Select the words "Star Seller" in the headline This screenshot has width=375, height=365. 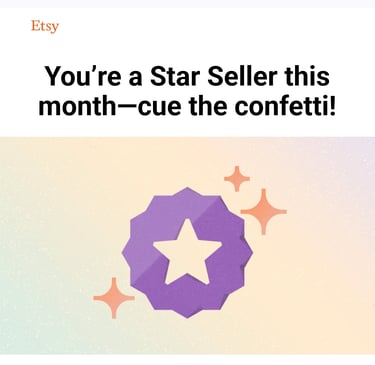tap(214, 76)
